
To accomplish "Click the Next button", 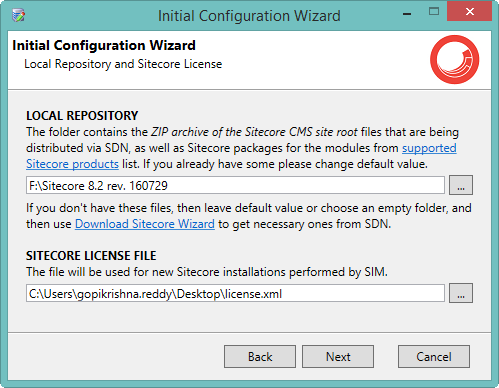I will point(338,356).
